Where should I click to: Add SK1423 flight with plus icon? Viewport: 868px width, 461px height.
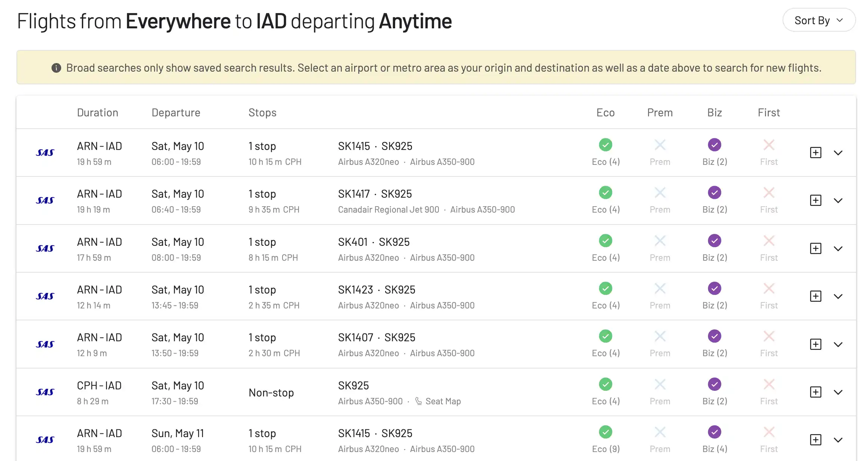pos(815,296)
